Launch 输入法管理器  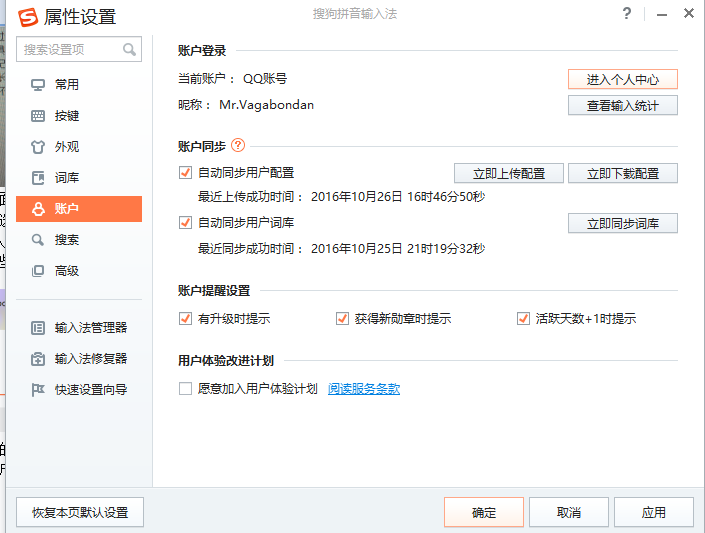[79, 328]
